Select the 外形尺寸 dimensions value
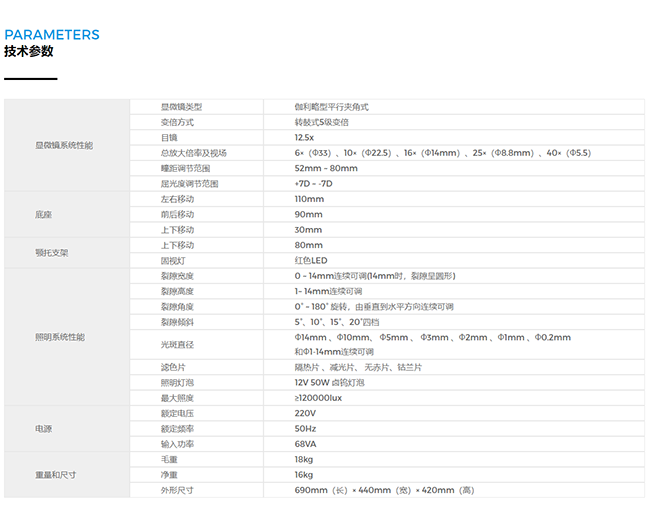 (384, 490)
